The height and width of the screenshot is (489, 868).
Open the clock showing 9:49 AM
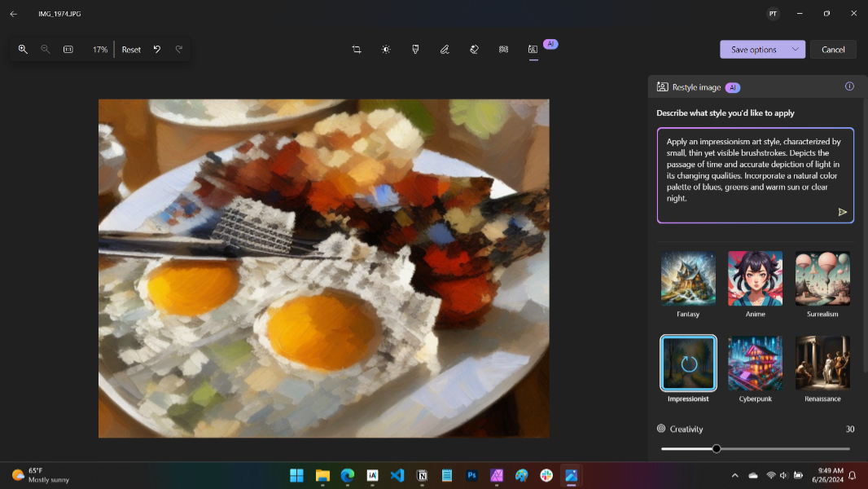(827, 475)
